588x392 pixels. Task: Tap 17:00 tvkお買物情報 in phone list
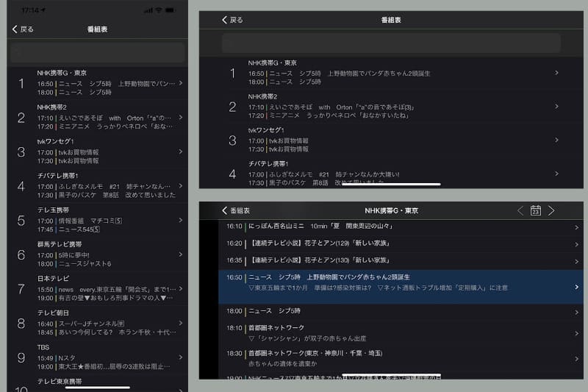68,152
